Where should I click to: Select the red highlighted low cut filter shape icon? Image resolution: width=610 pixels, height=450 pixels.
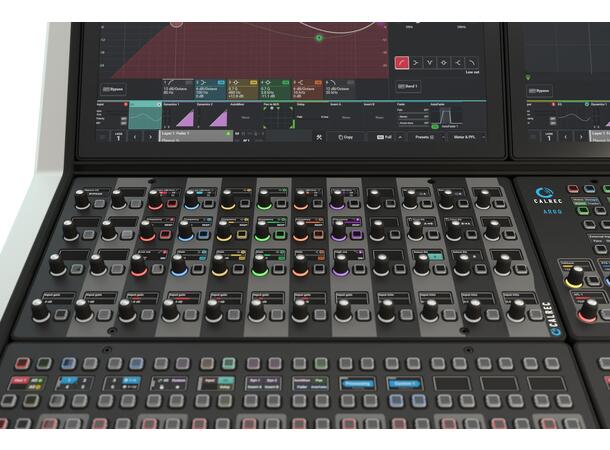point(401,63)
